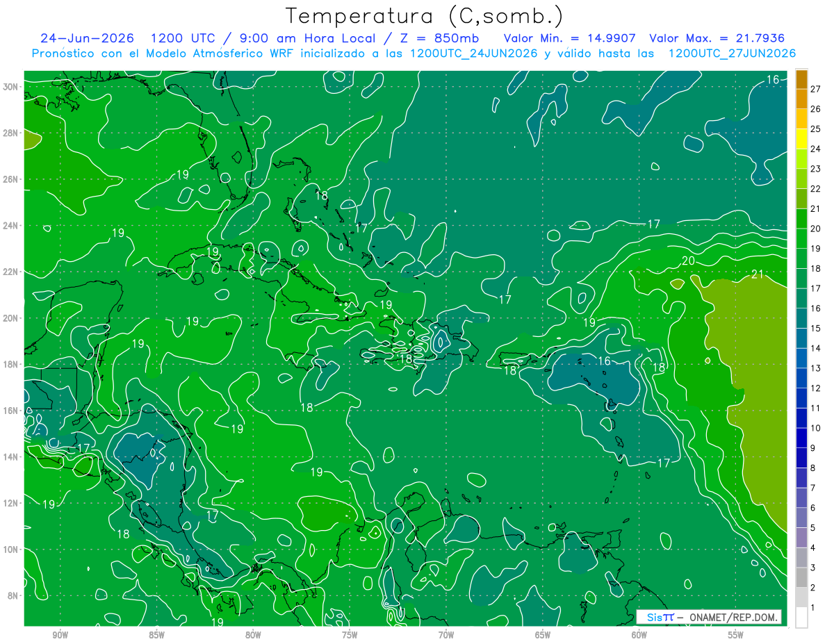834x644 pixels.
Task: Click the '90W' longitude axis label
Action: (x=60, y=635)
